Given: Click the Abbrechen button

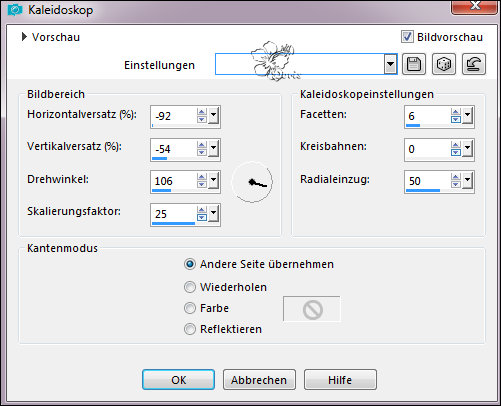Looking at the screenshot, I should point(259,379).
